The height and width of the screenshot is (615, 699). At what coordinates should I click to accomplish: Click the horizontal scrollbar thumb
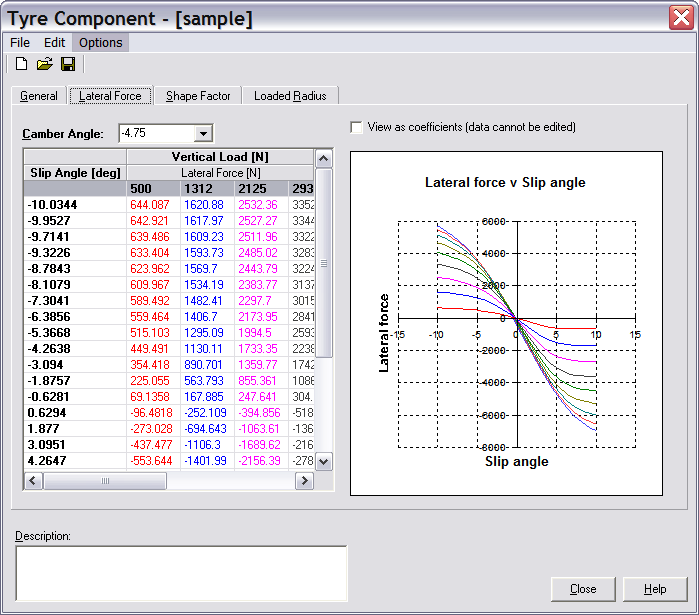tap(105, 481)
